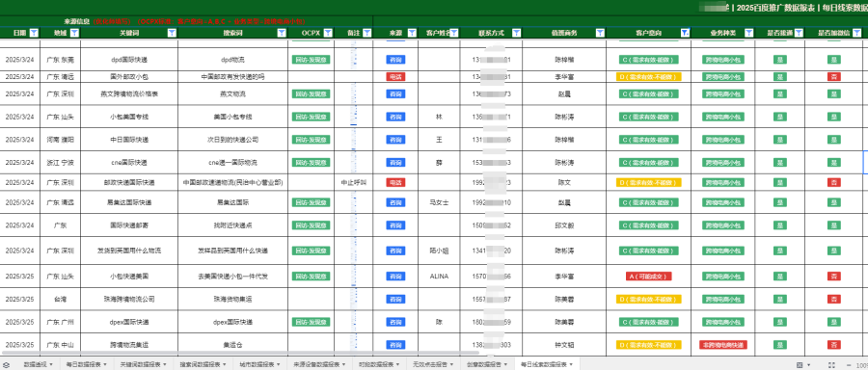The width and height of the screenshot is (868, 370).
Task: Select the 中止呼叫 remark cell
Action: [x=354, y=182]
